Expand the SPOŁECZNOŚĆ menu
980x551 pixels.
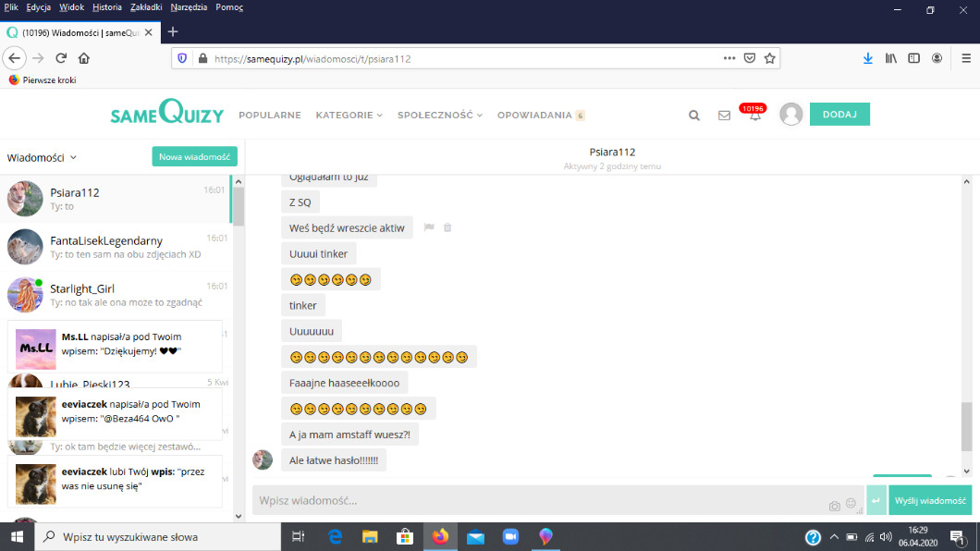(440, 116)
